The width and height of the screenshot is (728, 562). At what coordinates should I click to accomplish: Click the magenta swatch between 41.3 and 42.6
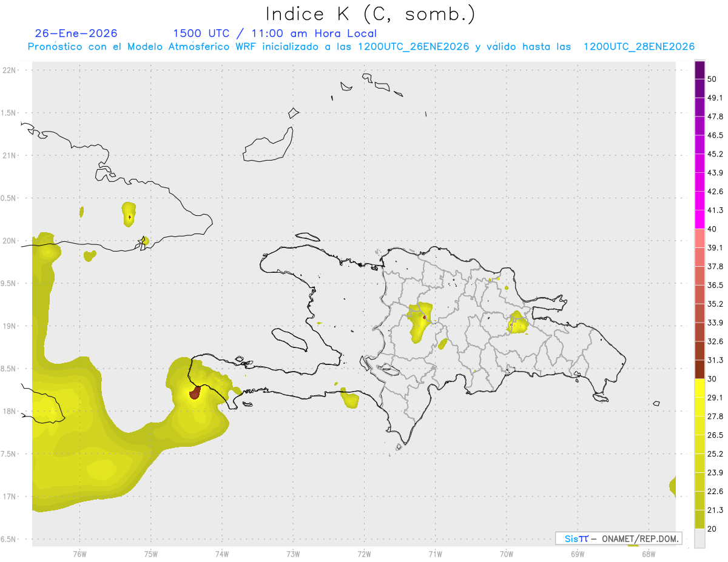tap(700, 201)
